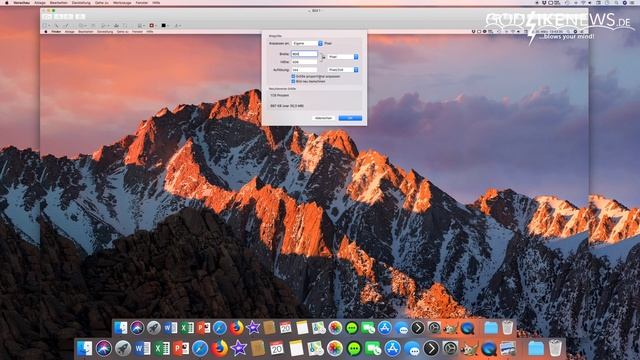Screen dimensions: 640x360
Task: Open the Bearbeiten menu in the Vorschau menu bar
Action: tap(59, 2)
